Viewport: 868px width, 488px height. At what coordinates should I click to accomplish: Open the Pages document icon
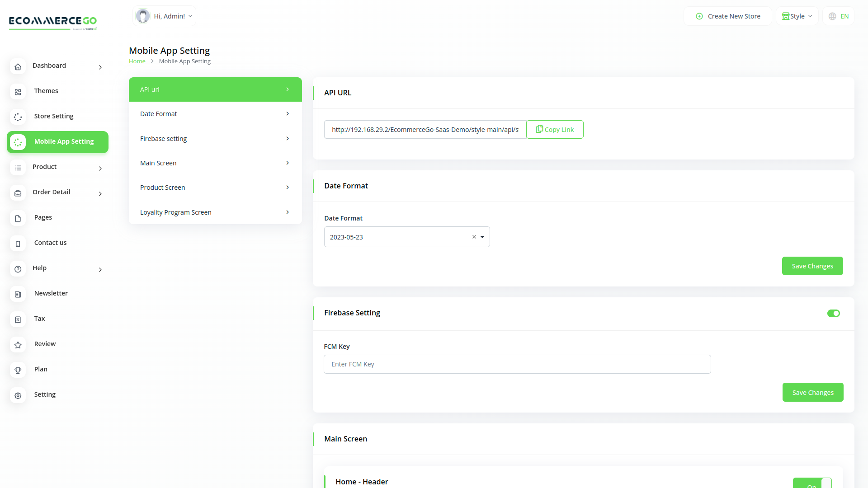(18, 218)
